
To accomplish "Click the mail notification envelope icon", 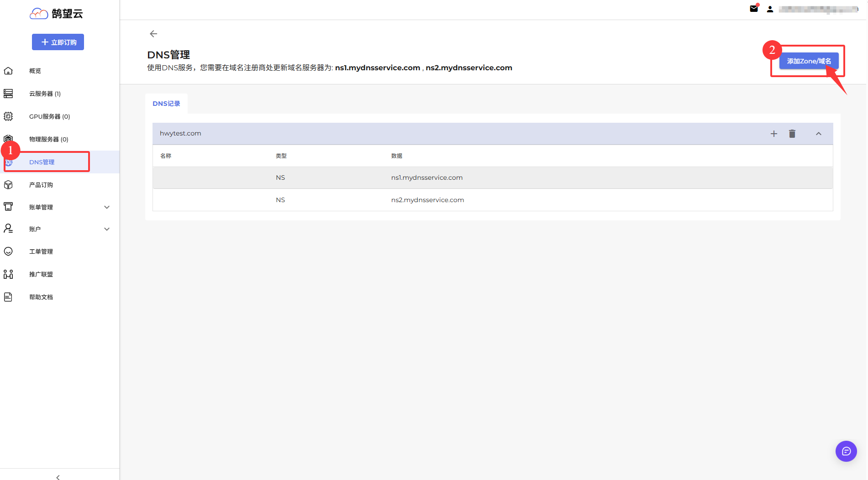I will tap(754, 9).
